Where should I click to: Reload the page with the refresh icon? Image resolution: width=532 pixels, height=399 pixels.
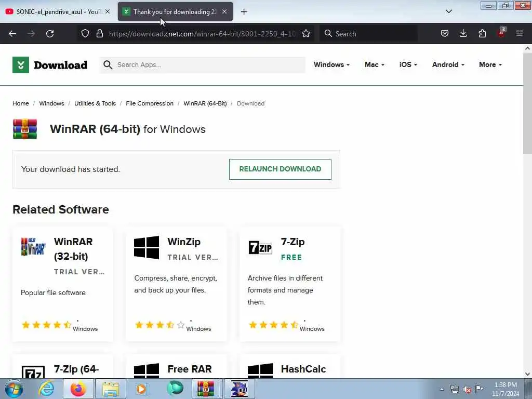pyautogui.click(x=50, y=34)
